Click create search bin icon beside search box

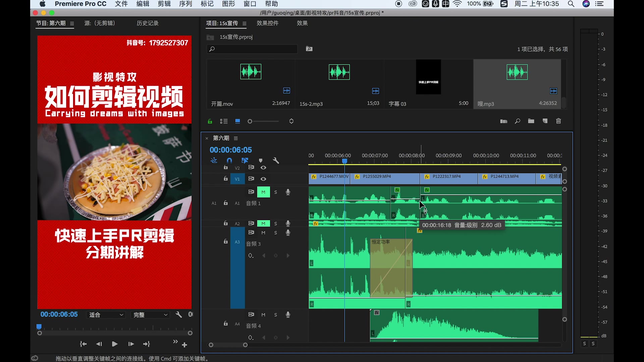(309, 49)
